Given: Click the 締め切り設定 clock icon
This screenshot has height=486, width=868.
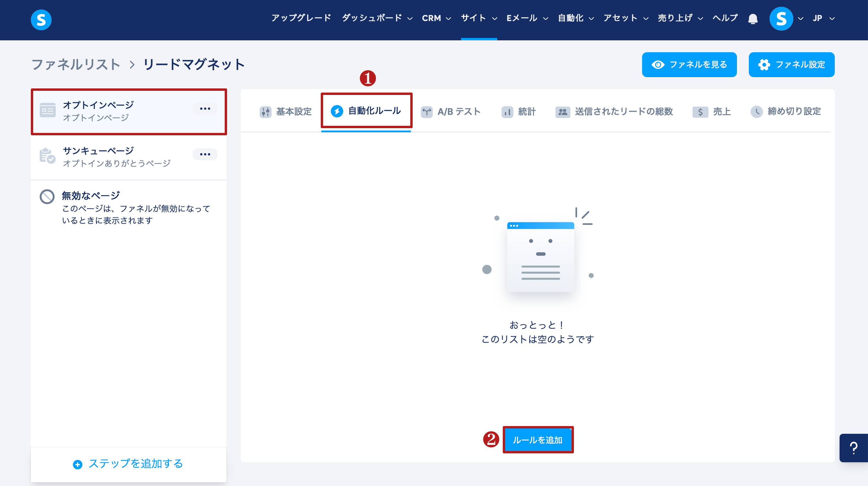Looking at the screenshot, I should [757, 112].
